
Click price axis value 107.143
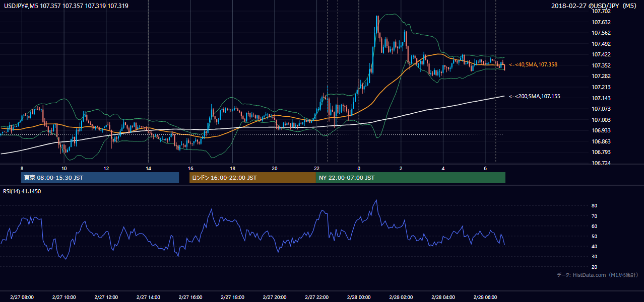pos(600,98)
